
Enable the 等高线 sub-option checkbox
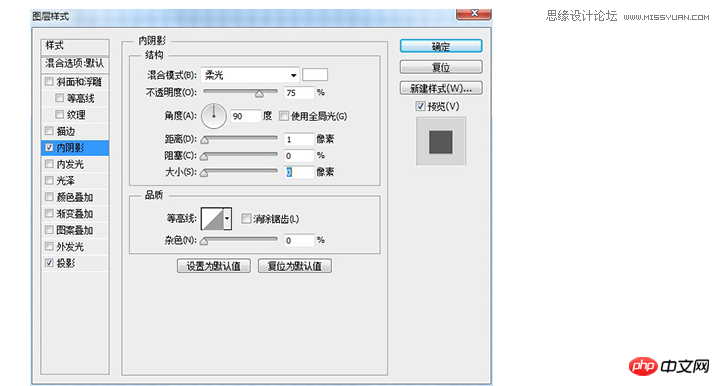(59, 98)
